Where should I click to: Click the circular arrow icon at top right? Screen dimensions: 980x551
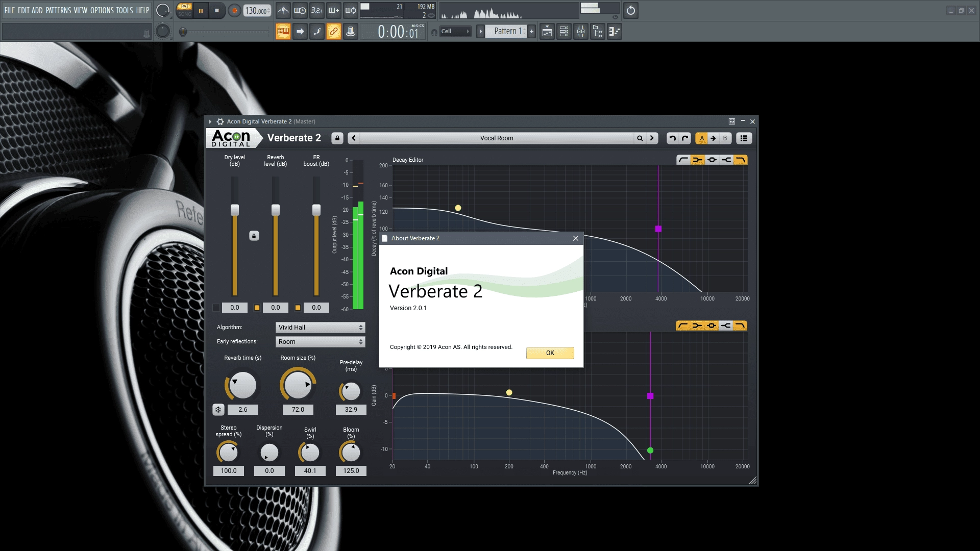631,10
